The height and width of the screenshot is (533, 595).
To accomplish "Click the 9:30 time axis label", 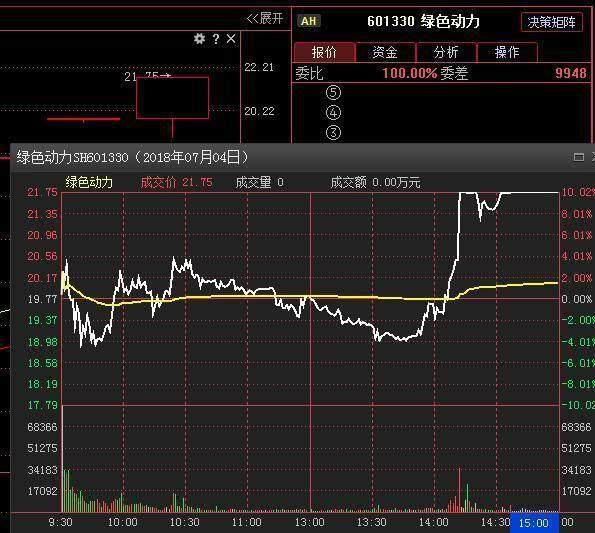I will [x=61, y=522].
